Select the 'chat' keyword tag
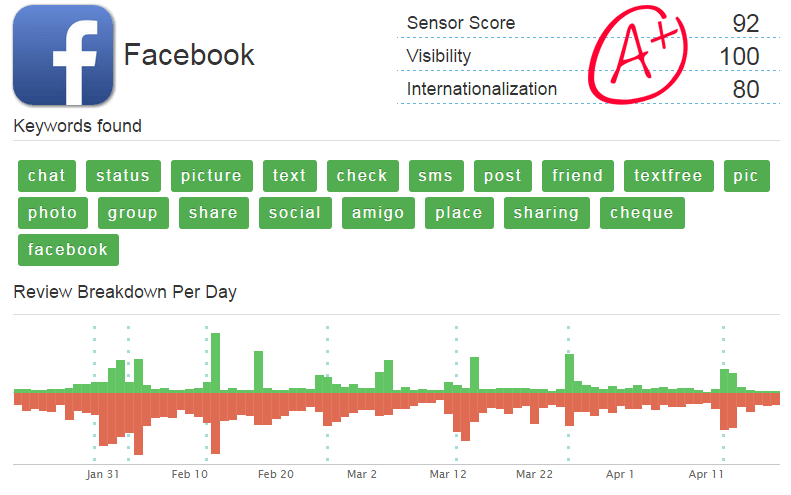791x495 pixels. [47, 176]
